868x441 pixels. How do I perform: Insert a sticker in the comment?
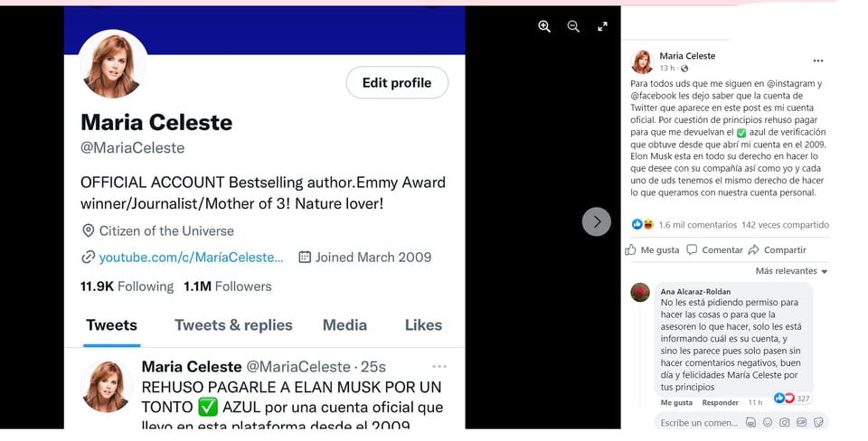point(818,422)
